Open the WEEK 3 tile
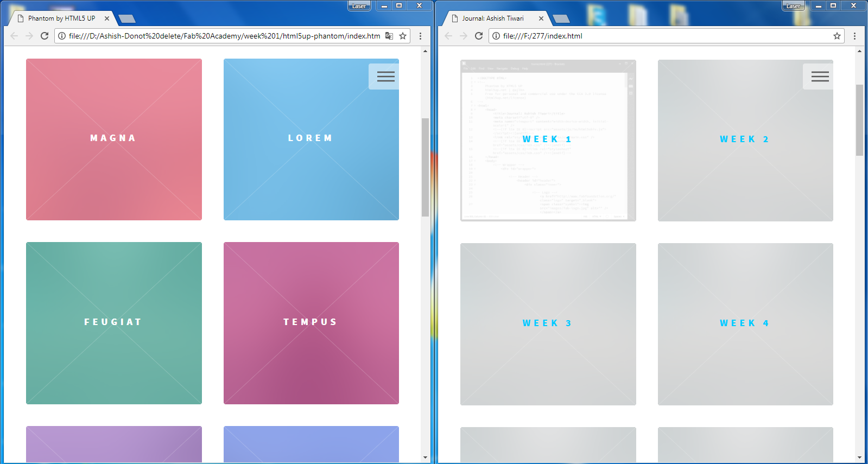This screenshot has height=464, width=868. [548, 324]
